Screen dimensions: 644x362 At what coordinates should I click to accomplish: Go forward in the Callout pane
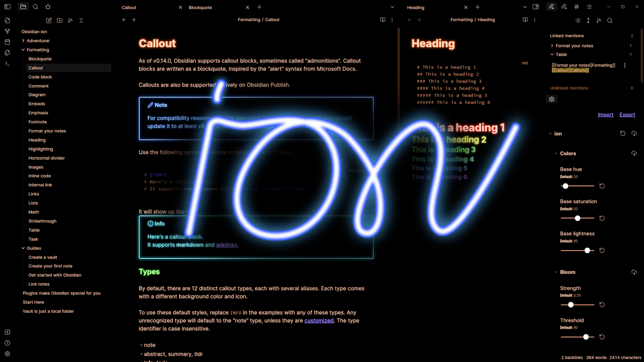point(133,20)
